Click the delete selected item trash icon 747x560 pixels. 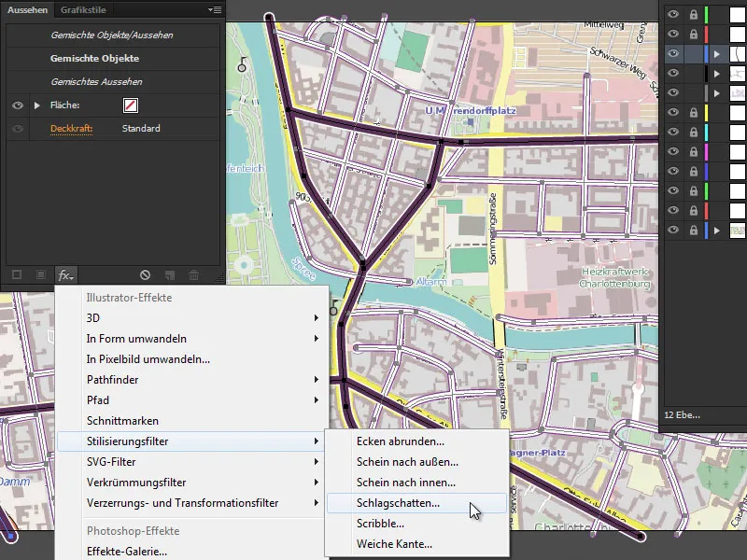(193, 275)
